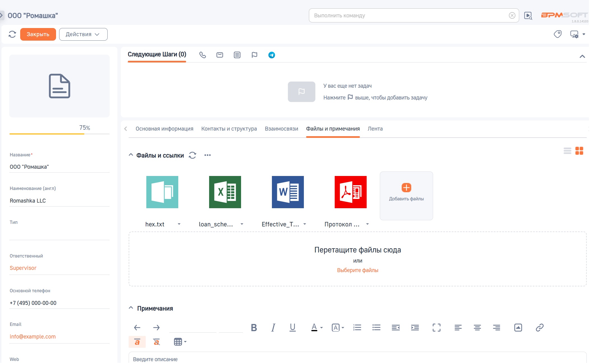Start a call from the next steps bar

pyautogui.click(x=202, y=55)
